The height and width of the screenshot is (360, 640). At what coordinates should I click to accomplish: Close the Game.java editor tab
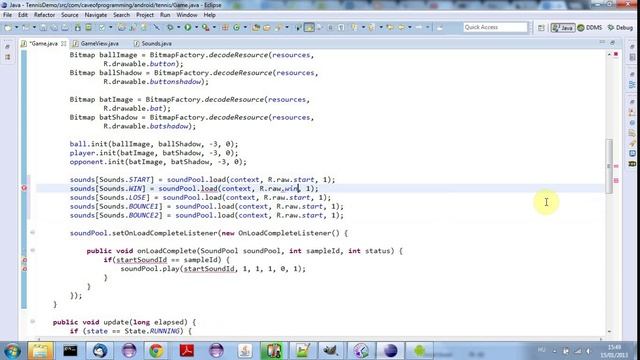click(x=64, y=43)
